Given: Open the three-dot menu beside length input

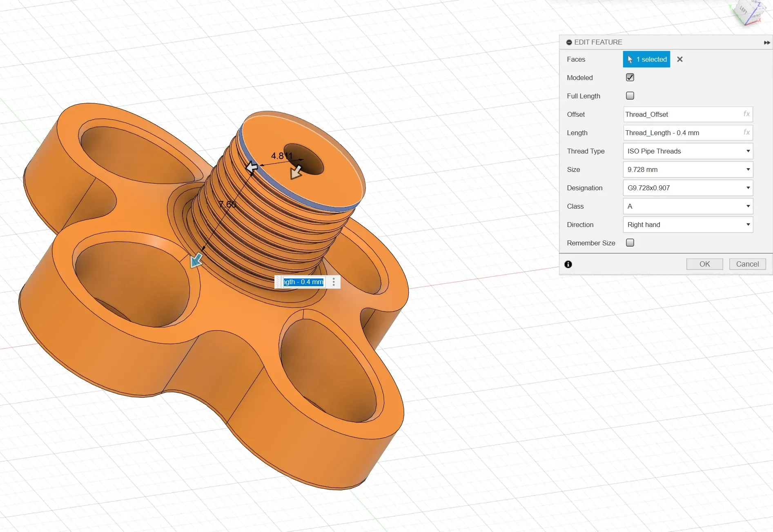Looking at the screenshot, I should (334, 282).
